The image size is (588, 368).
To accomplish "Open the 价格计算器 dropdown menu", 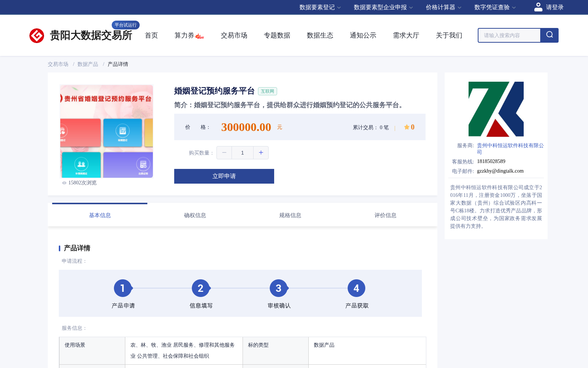I will pos(444,7).
